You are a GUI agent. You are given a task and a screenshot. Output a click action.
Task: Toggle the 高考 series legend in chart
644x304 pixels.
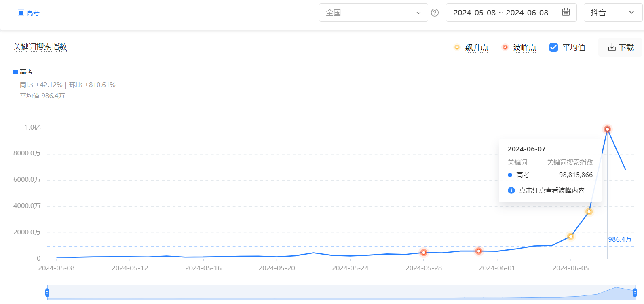point(23,72)
